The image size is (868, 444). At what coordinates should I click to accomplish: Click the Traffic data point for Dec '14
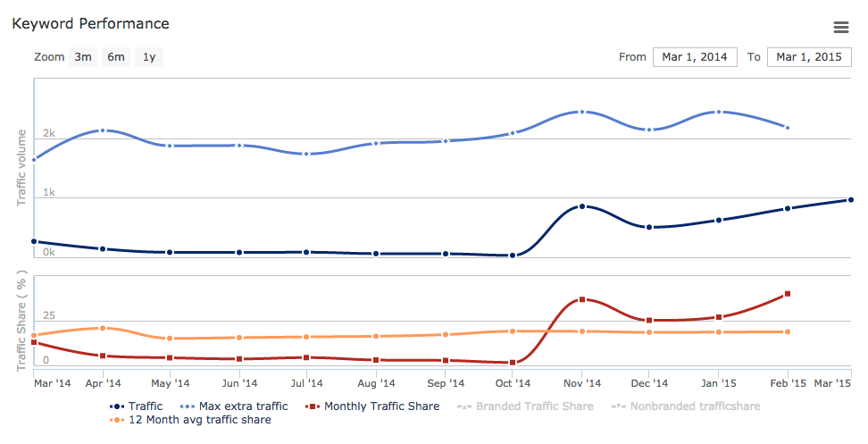click(650, 227)
